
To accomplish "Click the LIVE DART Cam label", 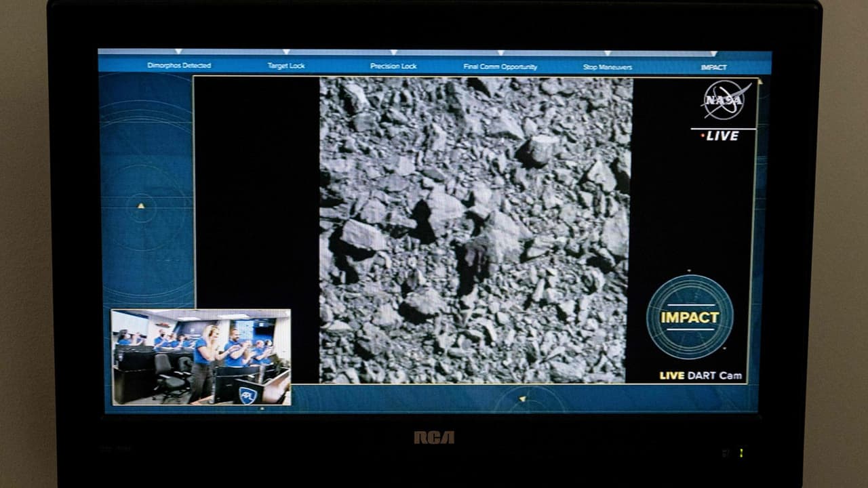I will (701, 375).
